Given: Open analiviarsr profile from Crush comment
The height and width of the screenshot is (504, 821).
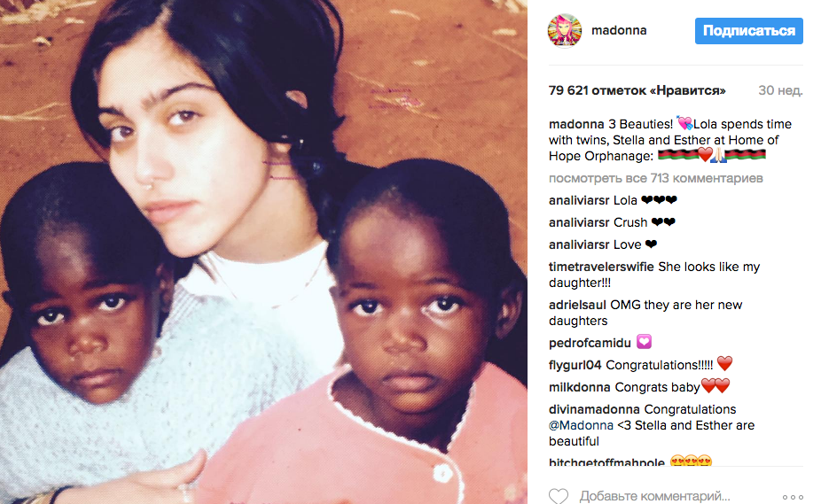Looking at the screenshot, I should (579, 222).
